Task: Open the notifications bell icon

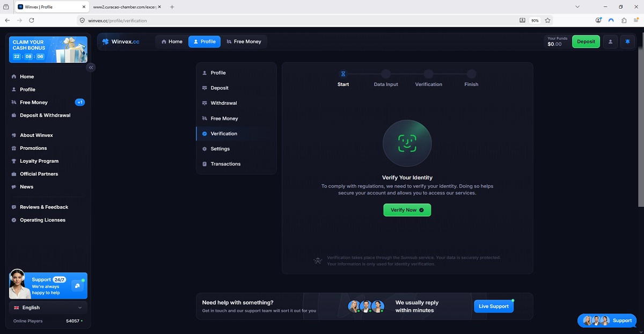Action: pyautogui.click(x=627, y=41)
